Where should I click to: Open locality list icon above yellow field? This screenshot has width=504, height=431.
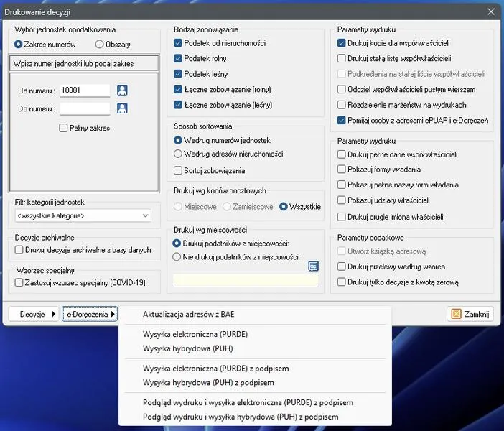pyautogui.click(x=313, y=266)
